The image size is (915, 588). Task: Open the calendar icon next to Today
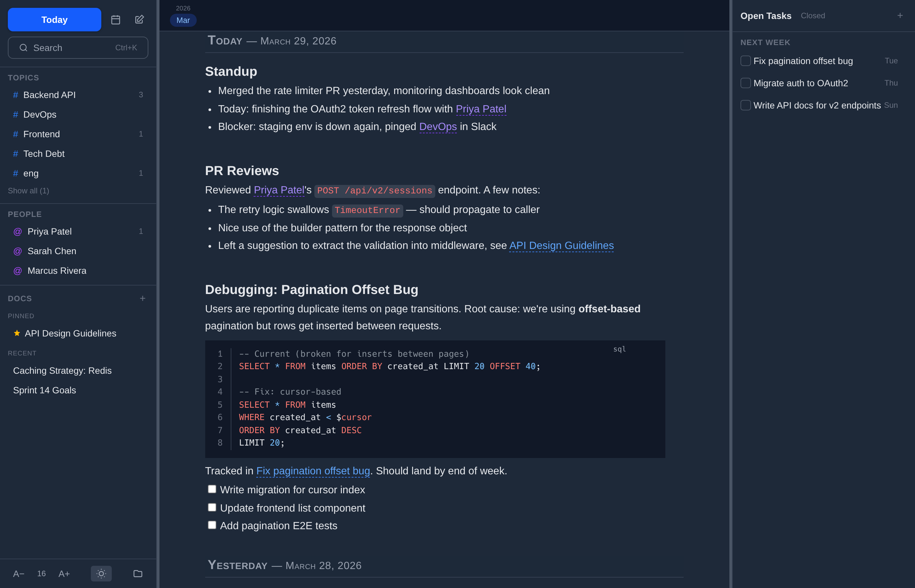coord(115,20)
